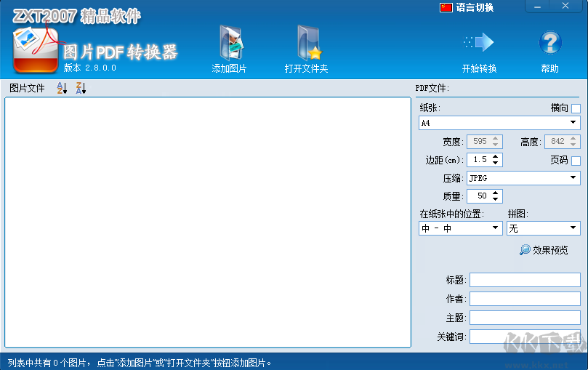Open folder via 打开文件夹 icon
Viewport: 588px width, 370px height.
click(x=310, y=43)
